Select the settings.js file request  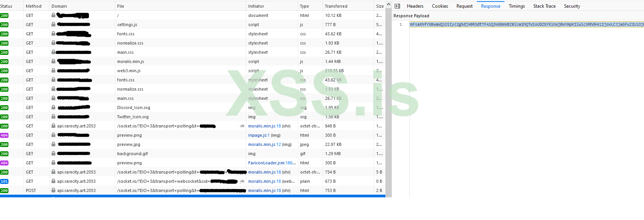[x=127, y=25]
